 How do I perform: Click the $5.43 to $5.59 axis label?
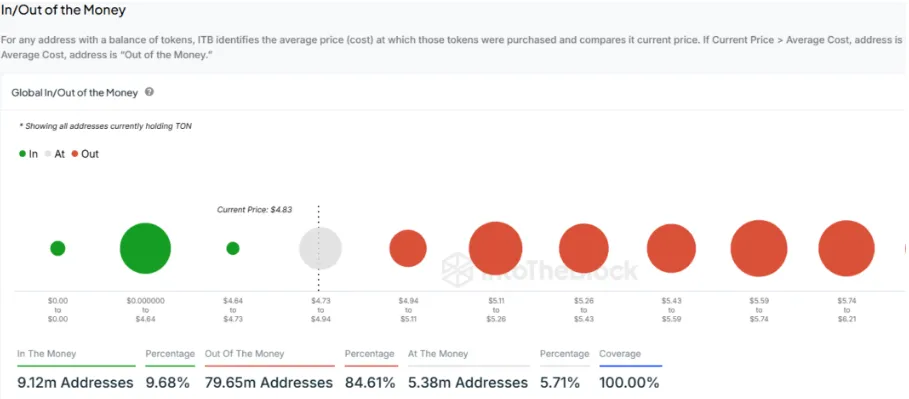(x=671, y=310)
